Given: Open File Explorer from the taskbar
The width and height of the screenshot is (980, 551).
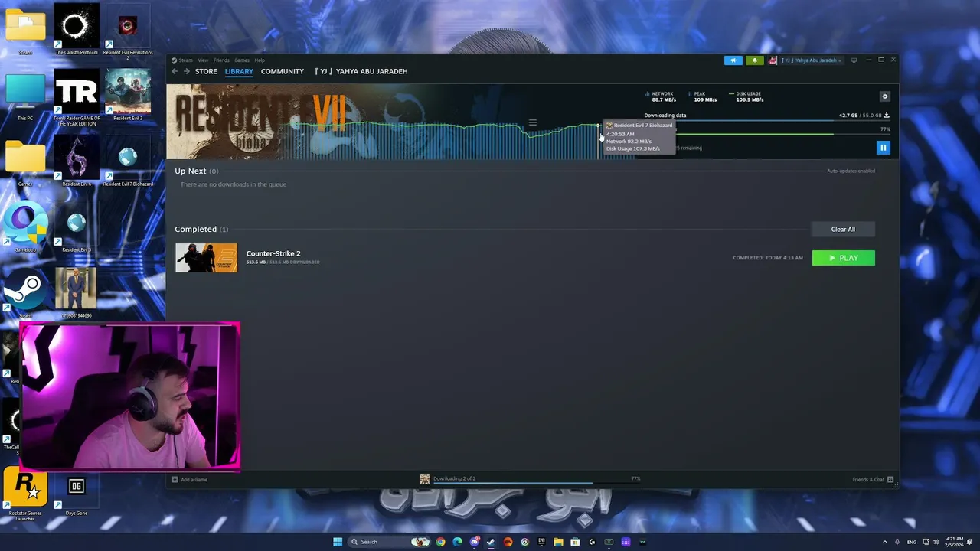Looking at the screenshot, I should (x=558, y=542).
